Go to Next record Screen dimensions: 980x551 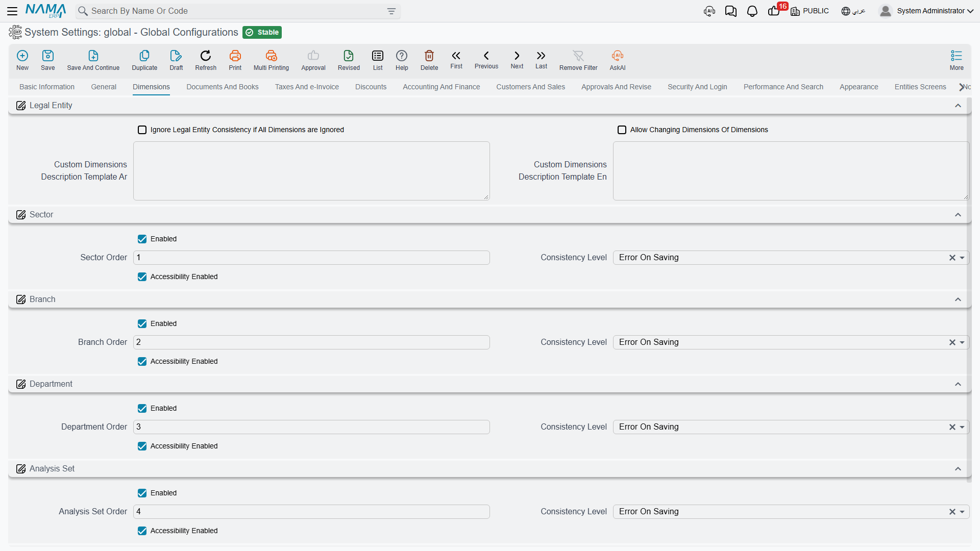tap(517, 59)
